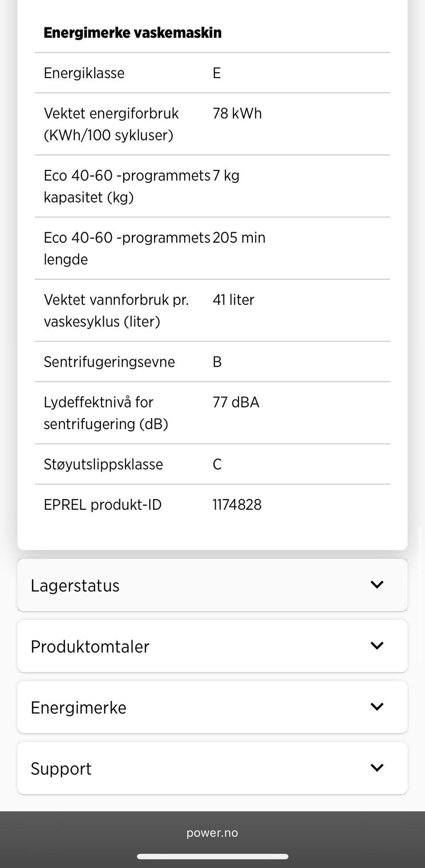This screenshot has height=868, width=425.
Task: Tap the power.no address bar
Action: tap(212, 833)
